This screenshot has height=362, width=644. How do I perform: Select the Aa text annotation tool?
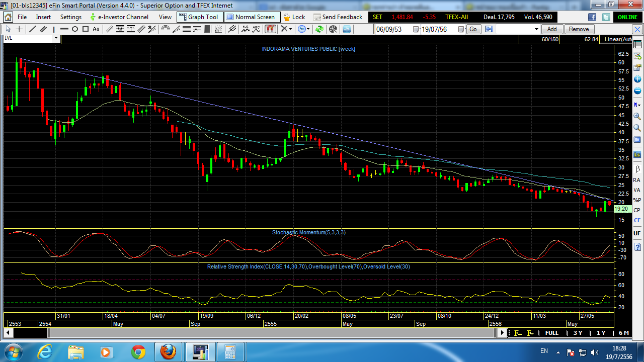click(x=96, y=29)
